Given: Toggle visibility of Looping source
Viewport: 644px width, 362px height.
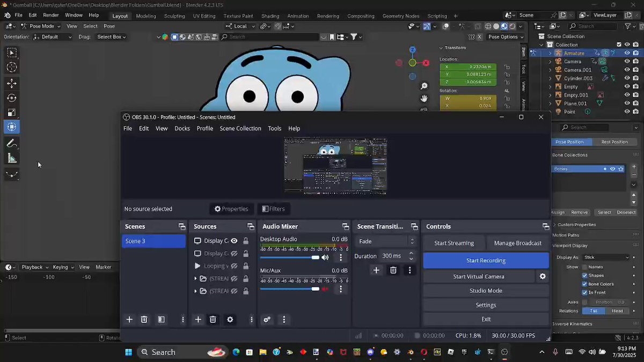Looking at the screenshot, I should coord(234,266).
